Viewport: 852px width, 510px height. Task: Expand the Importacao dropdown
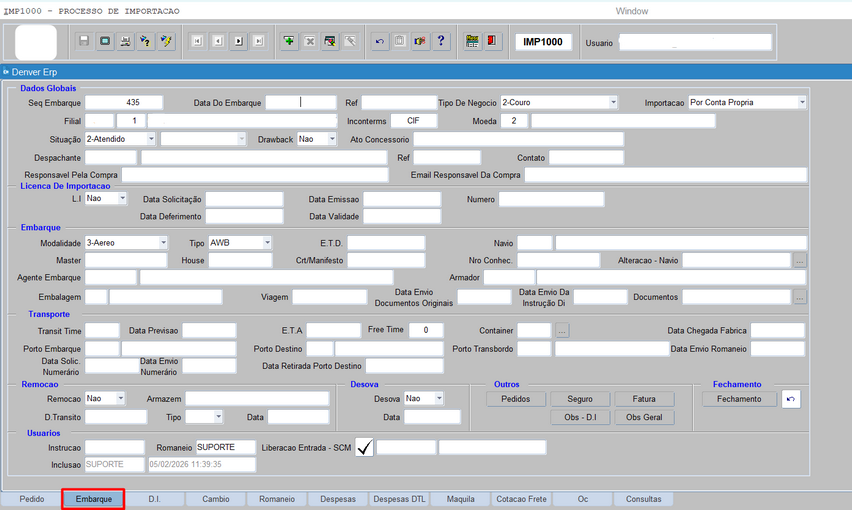(801, 102)
